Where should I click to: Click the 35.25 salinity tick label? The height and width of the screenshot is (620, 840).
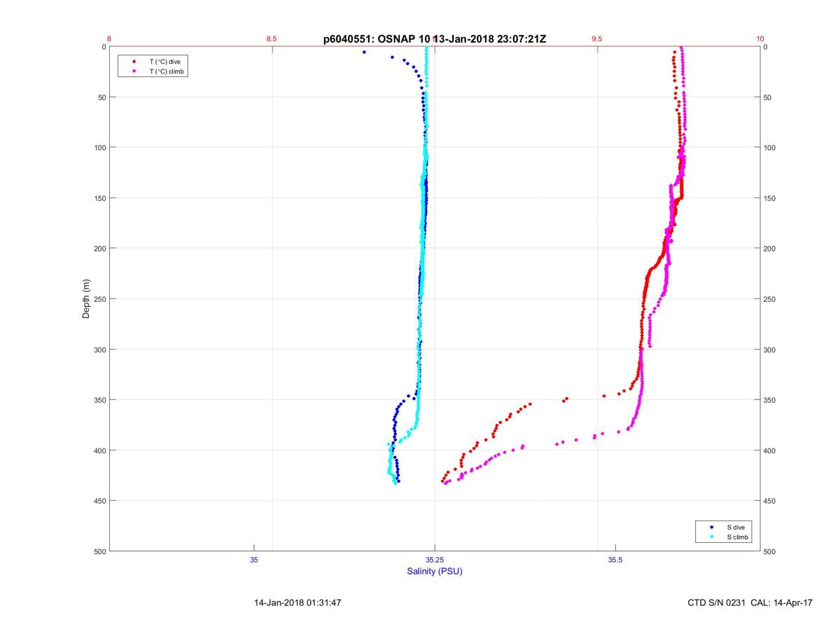coord(435,560)
